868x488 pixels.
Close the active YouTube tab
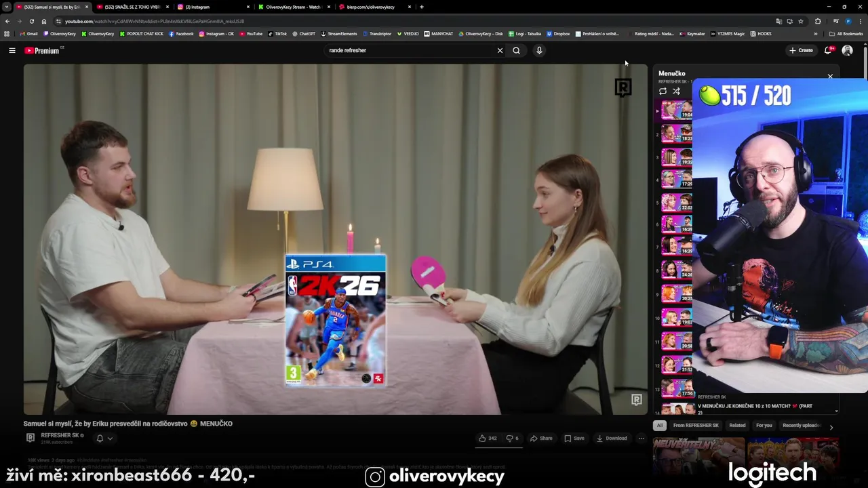[86, 7]
